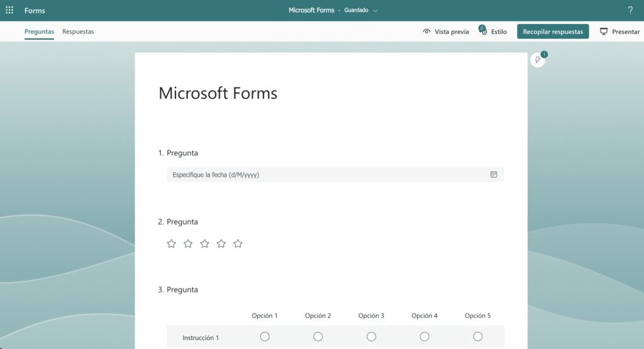This screenshot has height=349, width=644.
Task: Select the 1. Pregunta question heading
Action: pyautogui.click(x=178, y=153)
